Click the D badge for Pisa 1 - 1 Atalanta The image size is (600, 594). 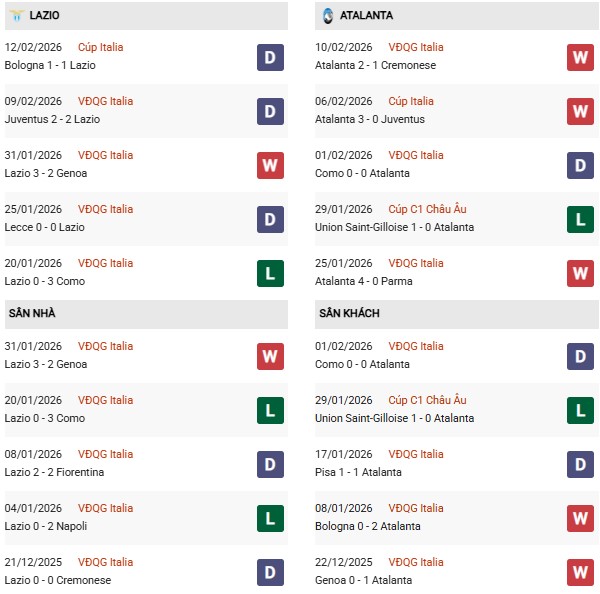[x=580, y=464]
